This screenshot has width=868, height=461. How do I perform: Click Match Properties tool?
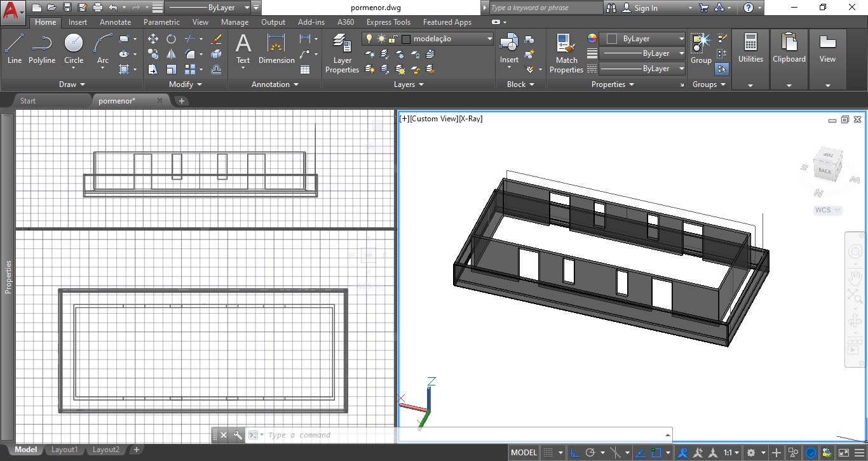(x=566, y=54)
